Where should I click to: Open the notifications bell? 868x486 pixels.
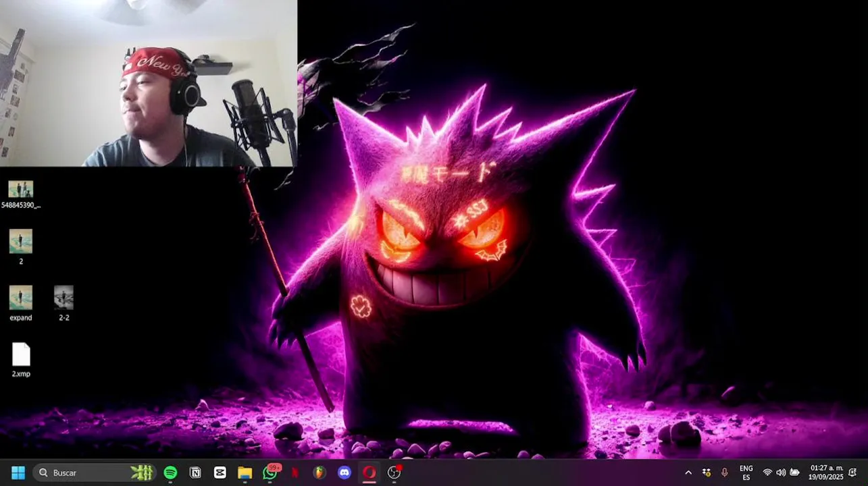tap(853, 473)
